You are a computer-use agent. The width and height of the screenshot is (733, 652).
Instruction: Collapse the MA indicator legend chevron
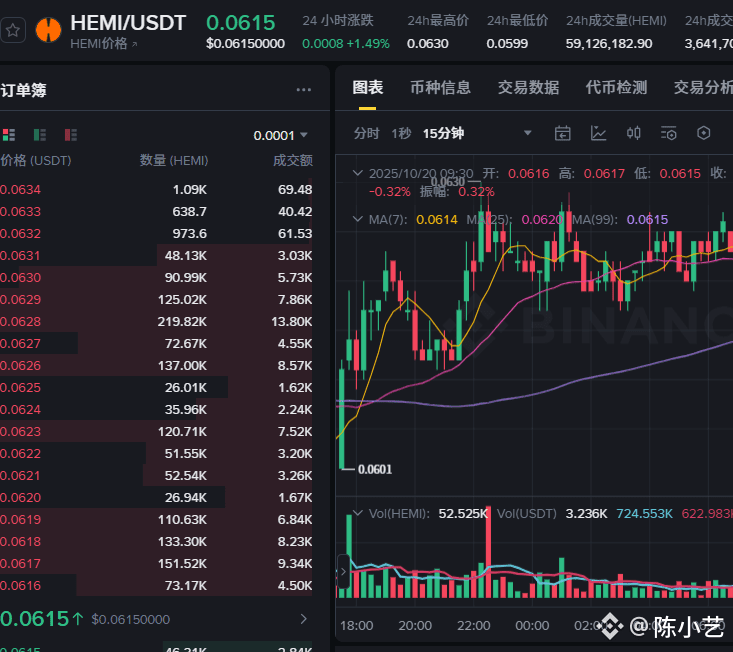pyautogui.click(x=358, y=219)
